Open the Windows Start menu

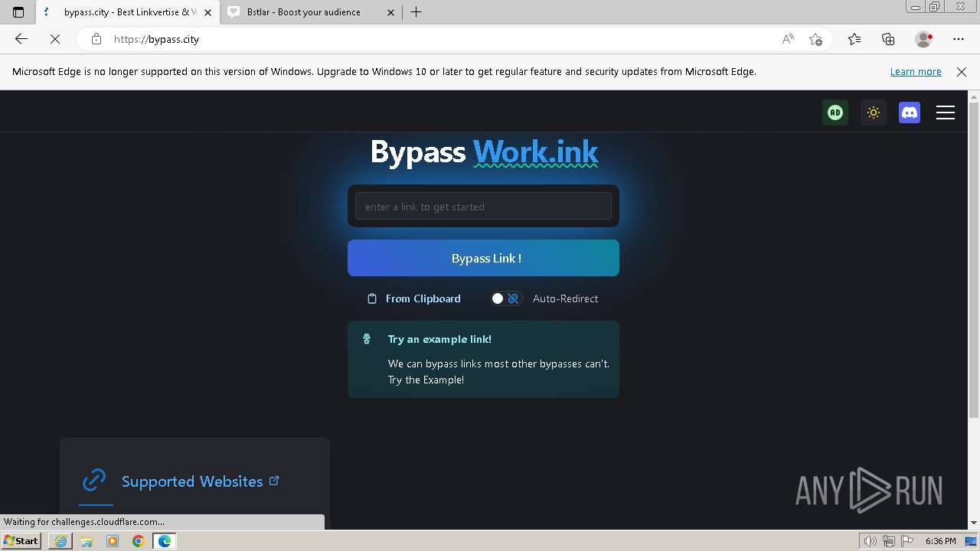pyautogui.click(x=21, y=540)
